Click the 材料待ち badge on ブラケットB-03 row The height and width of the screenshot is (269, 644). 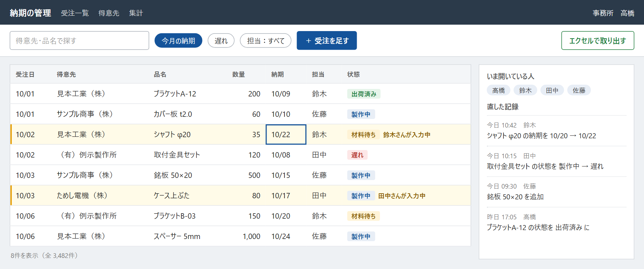click(364, 216)
